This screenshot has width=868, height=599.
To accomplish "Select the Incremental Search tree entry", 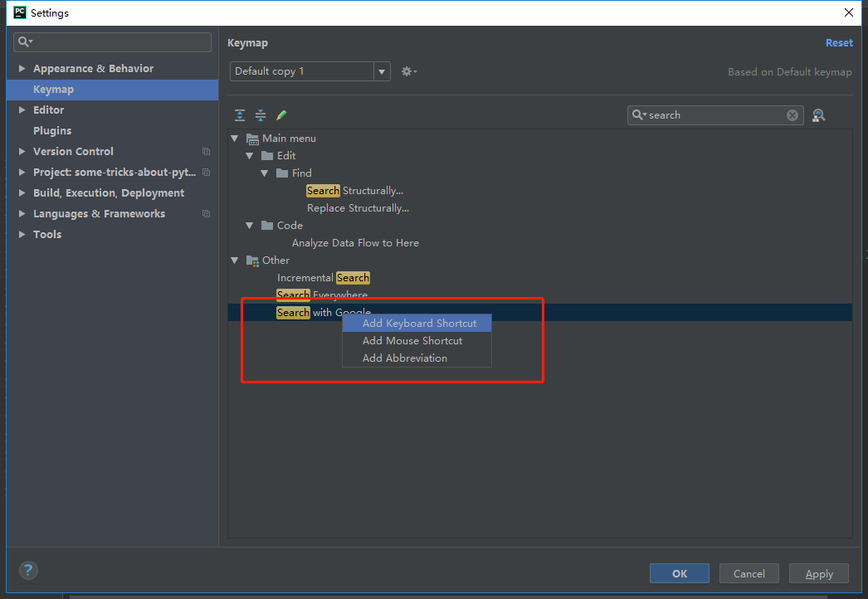I will click(x=324, y=277).
